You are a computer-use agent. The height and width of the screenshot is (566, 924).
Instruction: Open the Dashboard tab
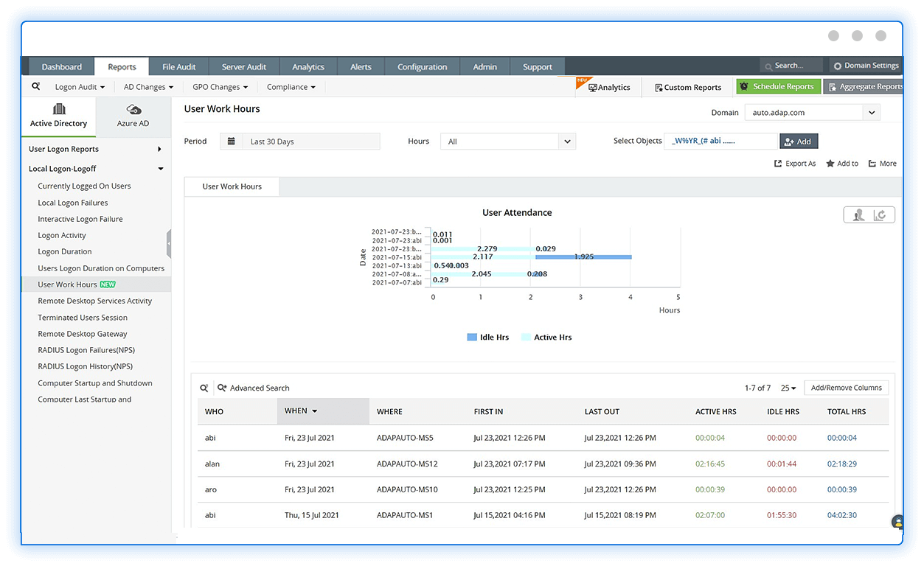pyautogui.click(x=62, y=66)
